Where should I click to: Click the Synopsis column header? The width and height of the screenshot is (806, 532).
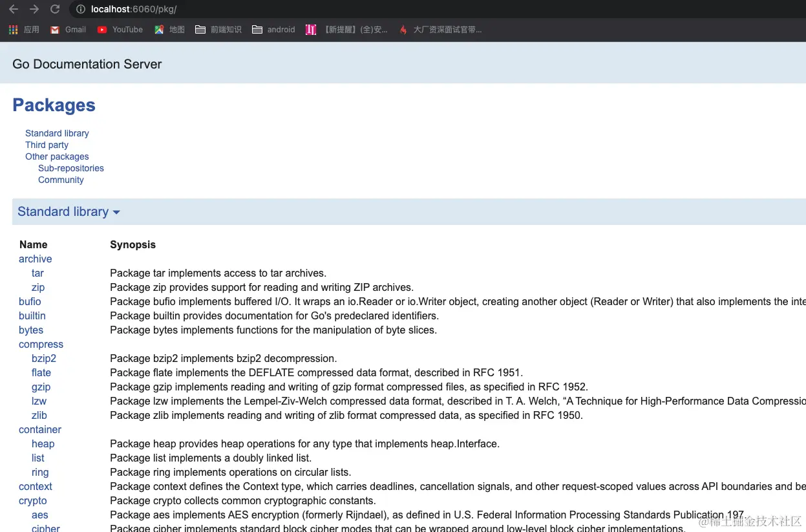coord(133,244)
